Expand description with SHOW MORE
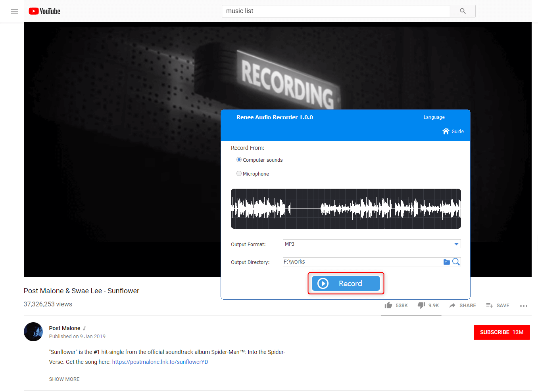 64,379
